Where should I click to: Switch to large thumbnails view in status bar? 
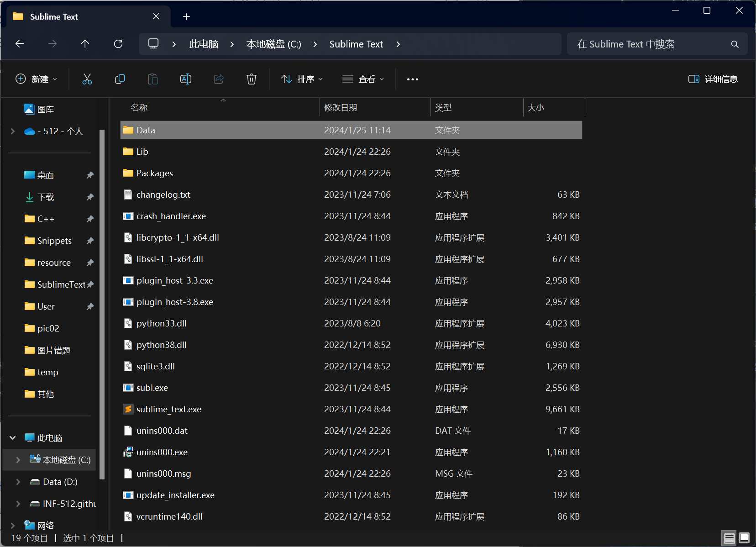(x=744, y=538)
